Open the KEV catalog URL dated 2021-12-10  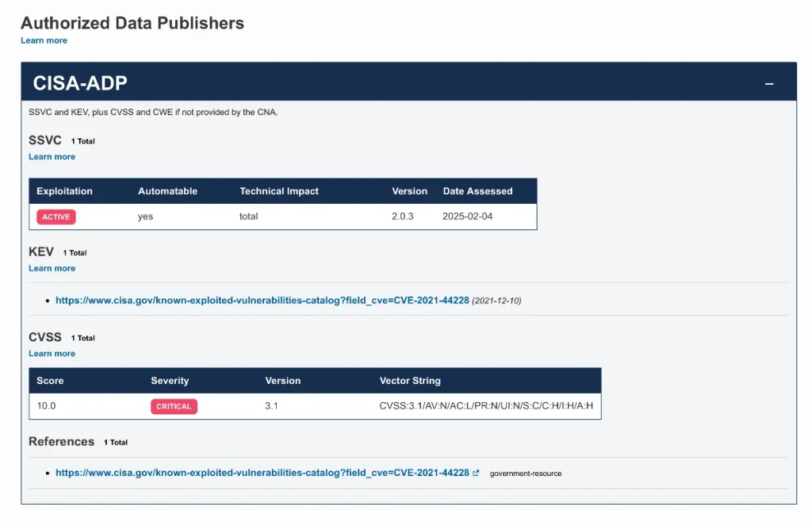coord(262,301)
